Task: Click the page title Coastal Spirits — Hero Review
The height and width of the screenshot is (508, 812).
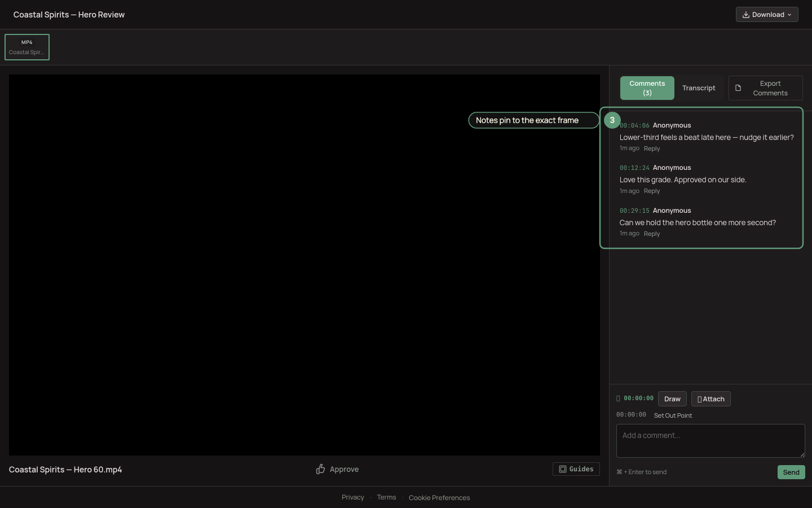Action: click(x=69, y=15)
